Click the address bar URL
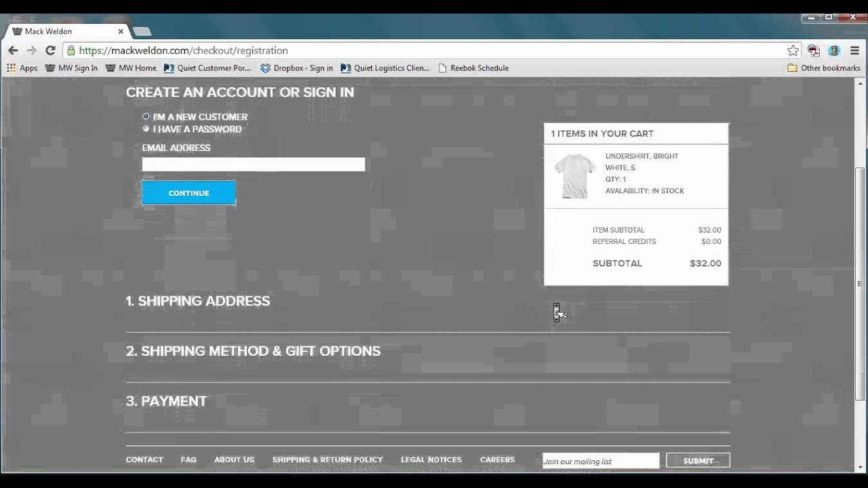Viewport: 868px width, 488px height. 183,50
